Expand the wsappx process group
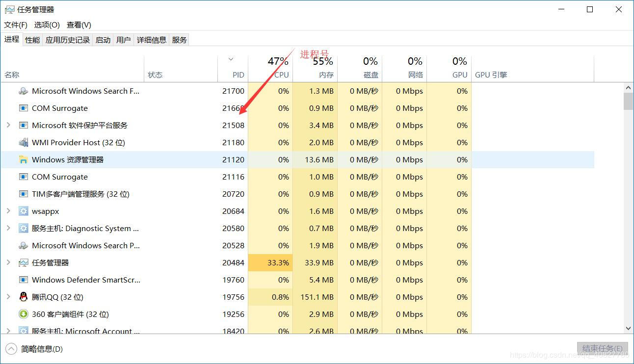The height and width of the screenshot is (364, 634). click(8, 211)
